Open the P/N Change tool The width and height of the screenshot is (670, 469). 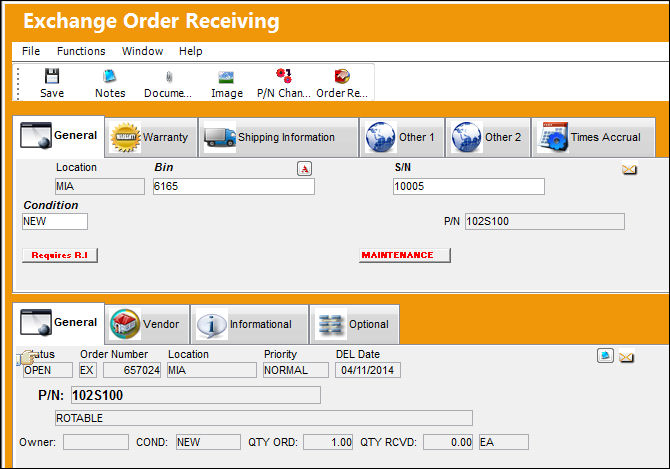click(x=284, y=76)
